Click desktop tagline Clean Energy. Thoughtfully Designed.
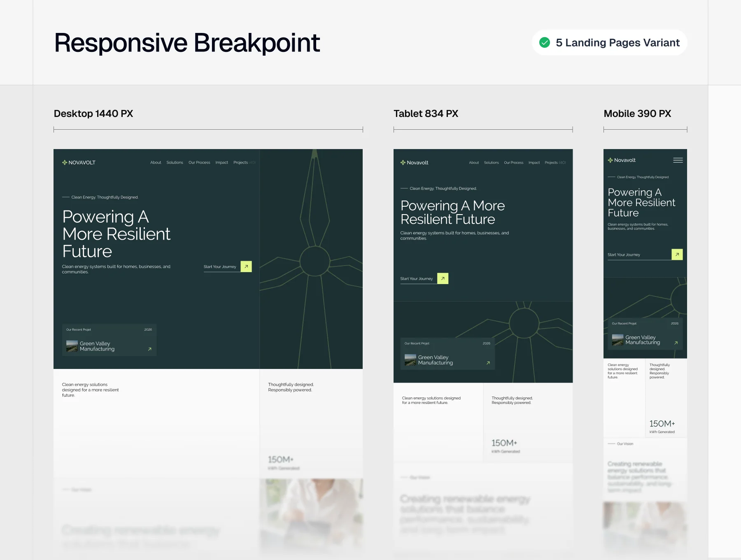741x560 pixels. pos(105,197)
